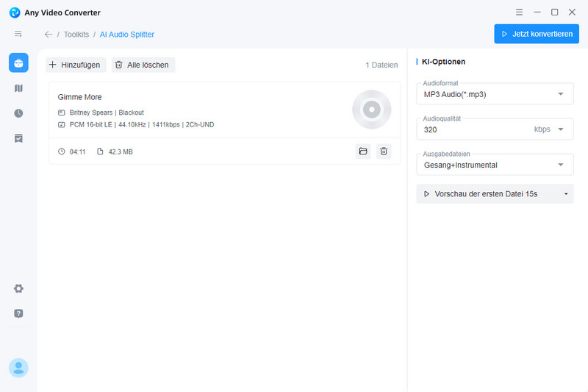Open the help question mark icon
This screenshot has width=588, height=392.
click(18, 313)
